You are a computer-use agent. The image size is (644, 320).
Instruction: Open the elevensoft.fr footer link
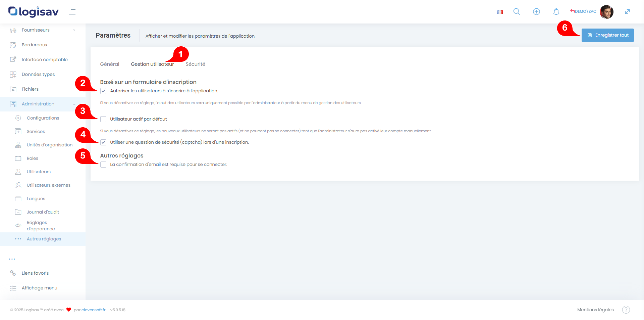[x=93, y=310]
